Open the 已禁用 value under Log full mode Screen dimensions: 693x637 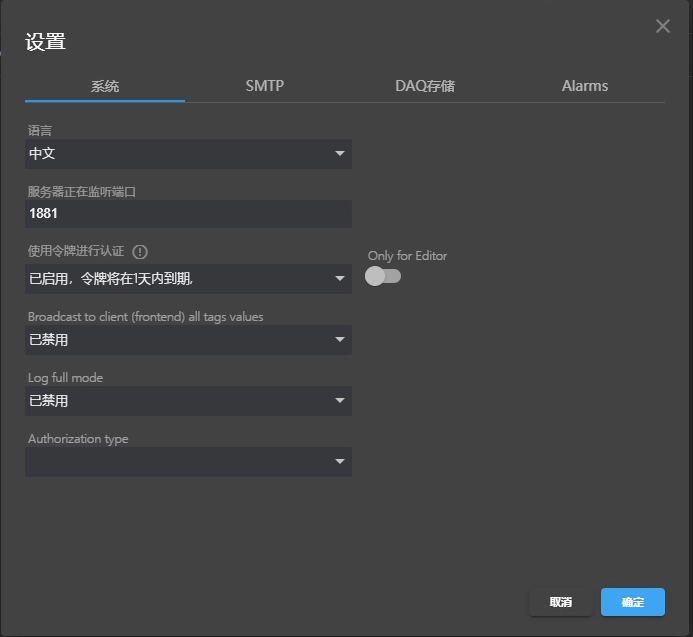click(x=180, y=401)
